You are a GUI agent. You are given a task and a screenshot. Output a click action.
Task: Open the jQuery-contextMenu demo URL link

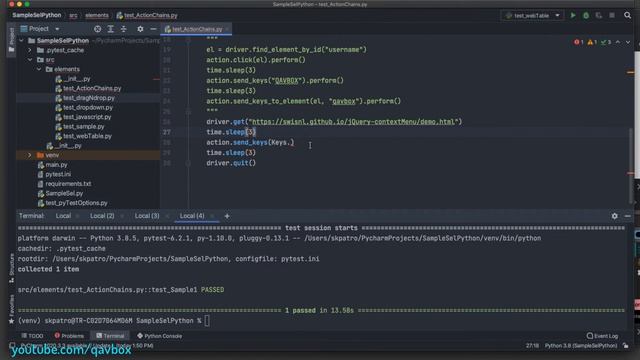pos(353,122)
